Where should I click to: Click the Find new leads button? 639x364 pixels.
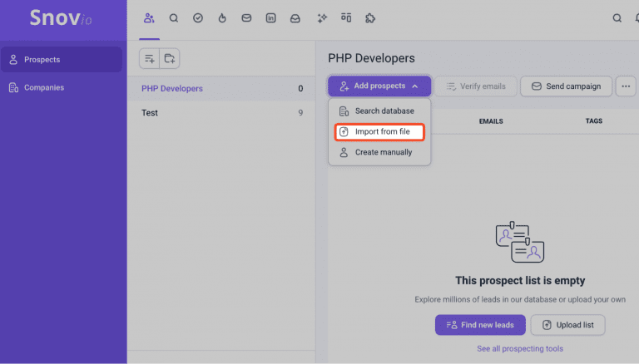(480, 325)
